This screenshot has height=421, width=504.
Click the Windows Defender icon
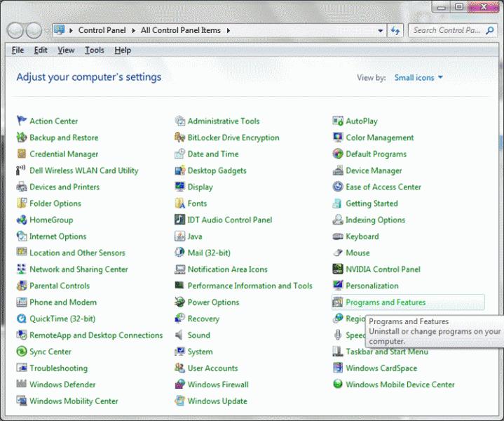(x=22, y=385)
